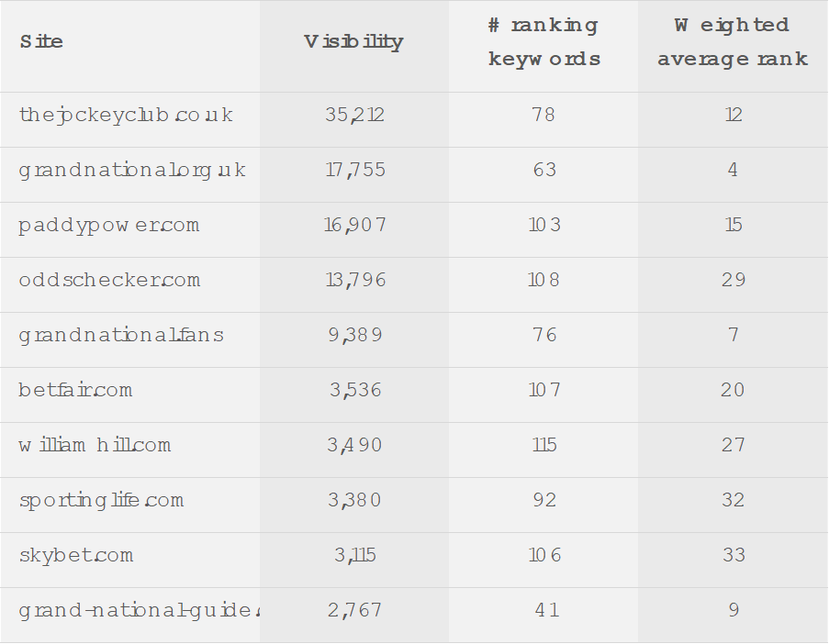Click the # ranking keywords header
The image size is (829, 644).
point(543,42)
